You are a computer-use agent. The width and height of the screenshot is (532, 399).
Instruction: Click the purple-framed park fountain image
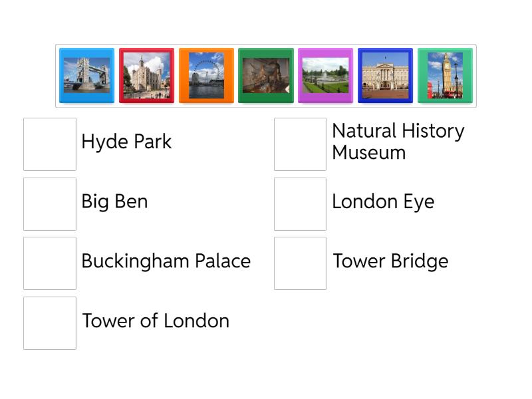[x=325, y=75]
